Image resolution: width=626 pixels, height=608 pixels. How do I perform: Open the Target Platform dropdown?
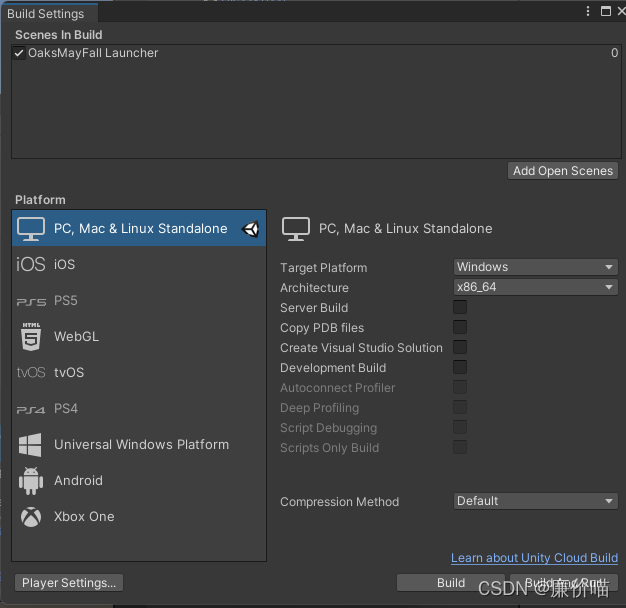click(536, 267)
